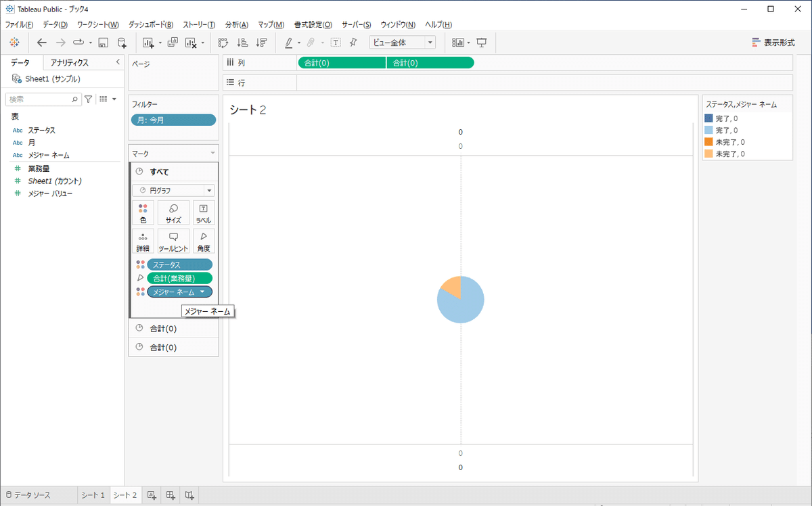Click the replay animation icon
812x506 pixels.
click(x=78, y=43)
